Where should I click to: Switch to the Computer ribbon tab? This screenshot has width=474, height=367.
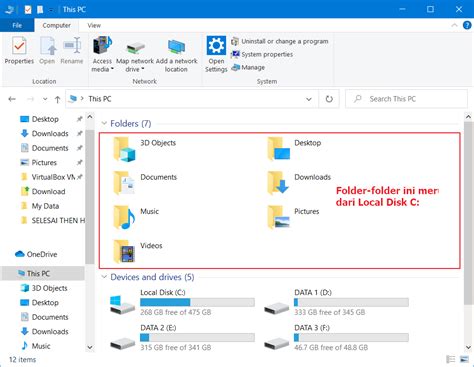pyautogui.click(x=56, y=25)
